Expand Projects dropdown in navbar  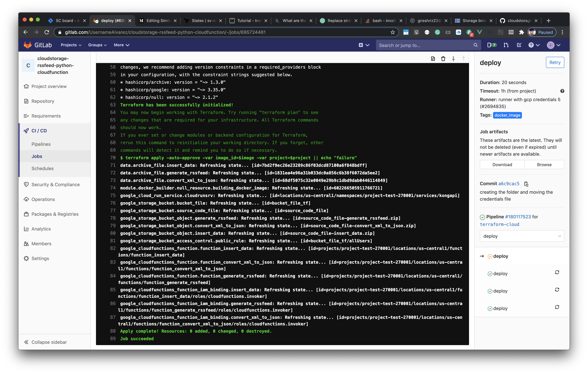[71, 45]
